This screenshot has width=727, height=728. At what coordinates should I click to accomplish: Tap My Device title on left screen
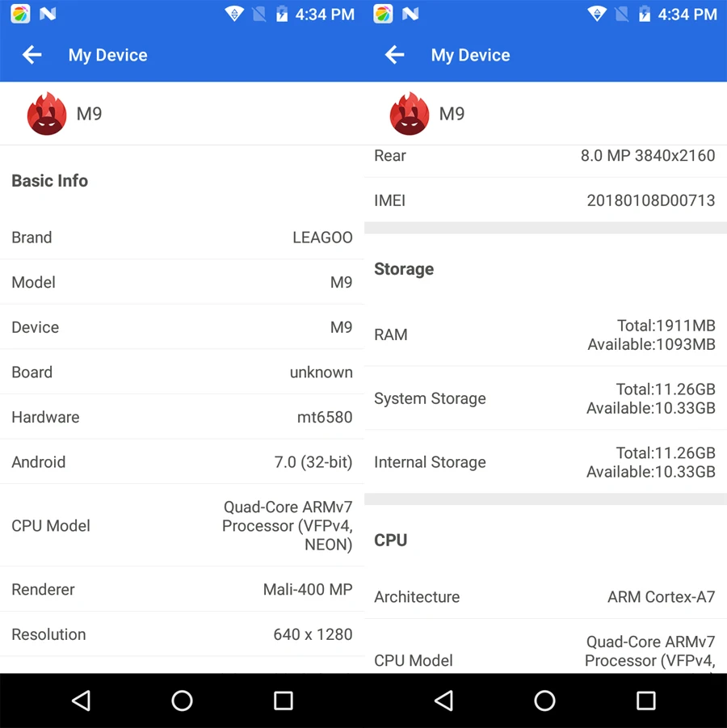[x=108, y=55]
